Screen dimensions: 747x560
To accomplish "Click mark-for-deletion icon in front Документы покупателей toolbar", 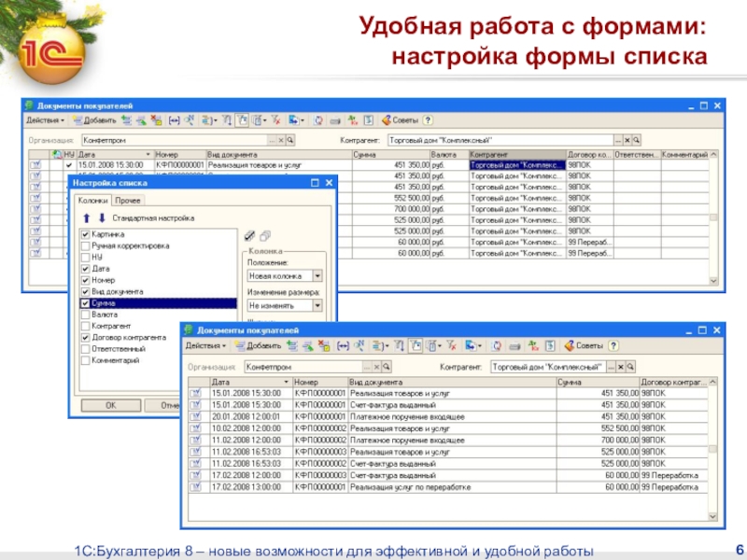I will (x=324, y=346).
